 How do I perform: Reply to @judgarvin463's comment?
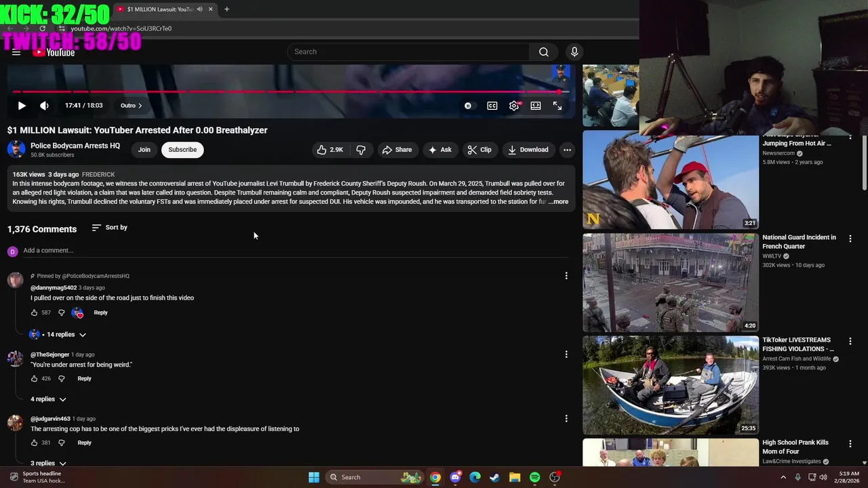click(x=84, y=443)
